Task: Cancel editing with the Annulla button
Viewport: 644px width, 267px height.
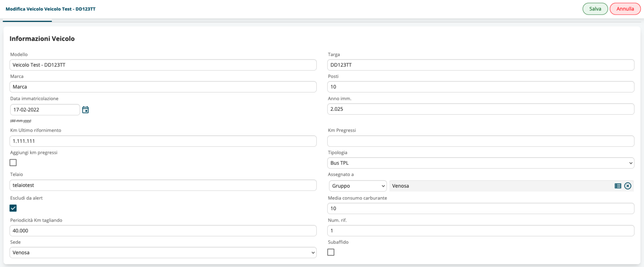Action: pyautogui.click(x=625, y=9)
